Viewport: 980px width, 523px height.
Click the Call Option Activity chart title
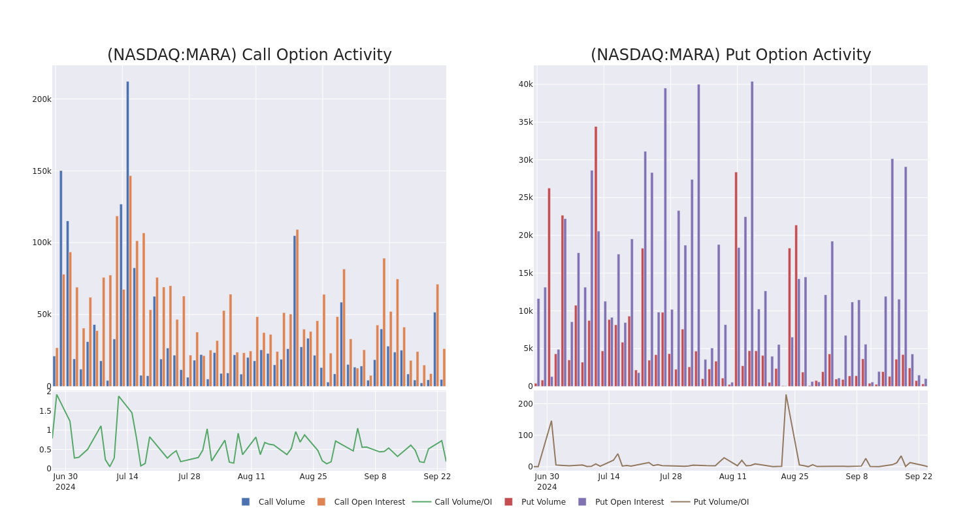click(250, 55)
